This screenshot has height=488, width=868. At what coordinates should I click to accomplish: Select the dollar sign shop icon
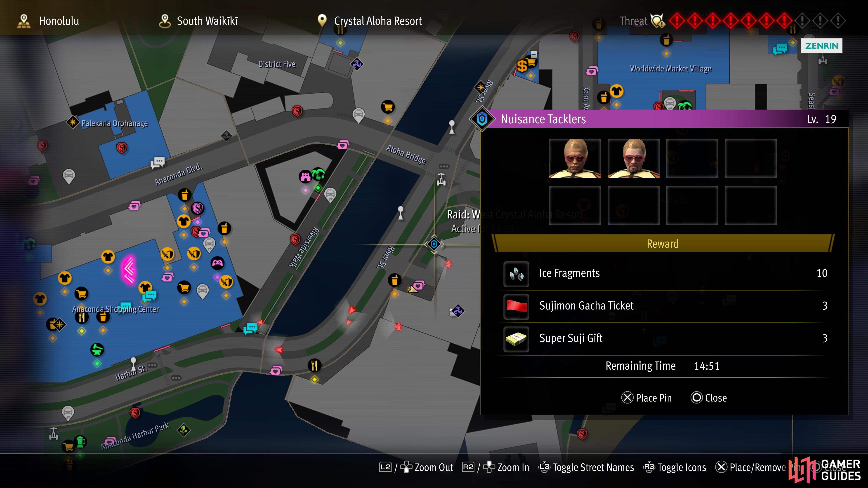tap(522, 66)
